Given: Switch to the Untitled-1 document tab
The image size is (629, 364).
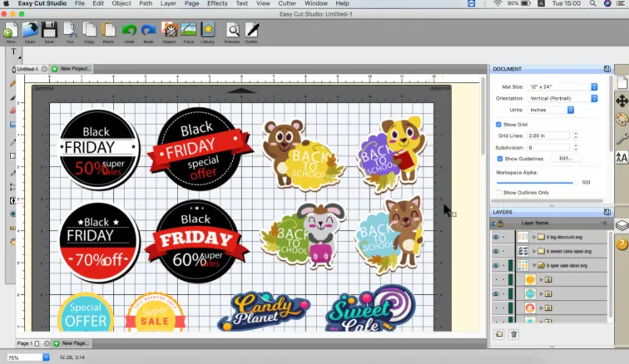Looking at the screenshot, I should pos(27,69).
